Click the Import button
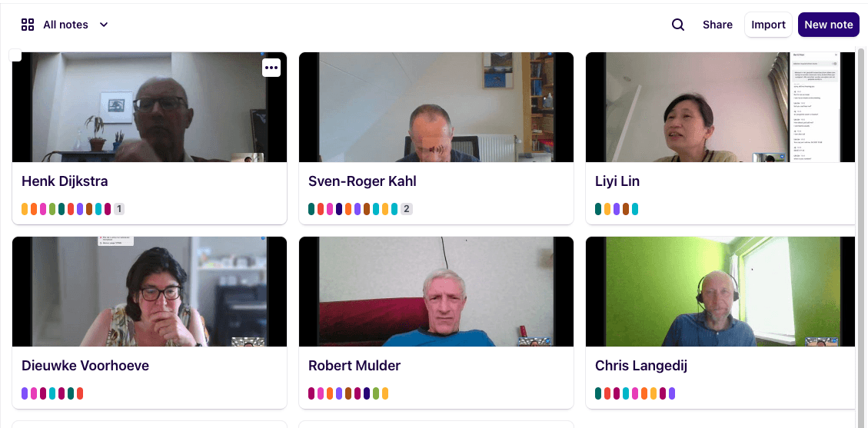Image resolution: width=868 pixels, height=428 pixels. 768,25
